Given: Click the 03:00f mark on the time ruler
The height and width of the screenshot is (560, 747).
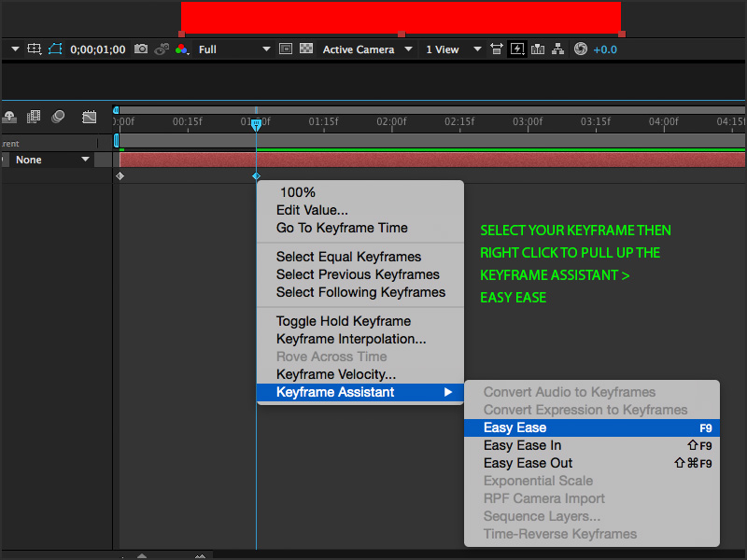Looking at the screenshot, I should click(x=528, y=121).
